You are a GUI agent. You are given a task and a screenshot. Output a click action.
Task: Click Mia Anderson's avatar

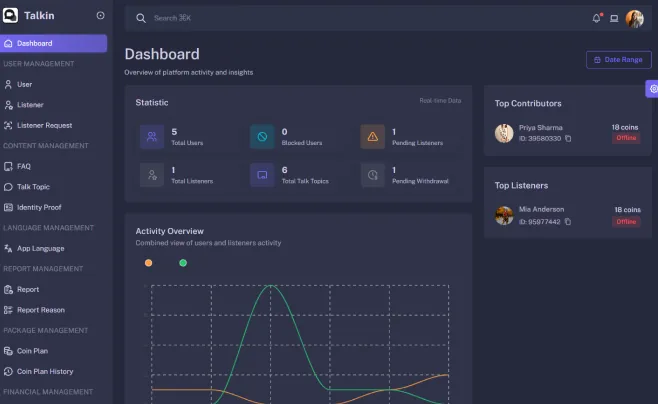click(x=504, y=216)
